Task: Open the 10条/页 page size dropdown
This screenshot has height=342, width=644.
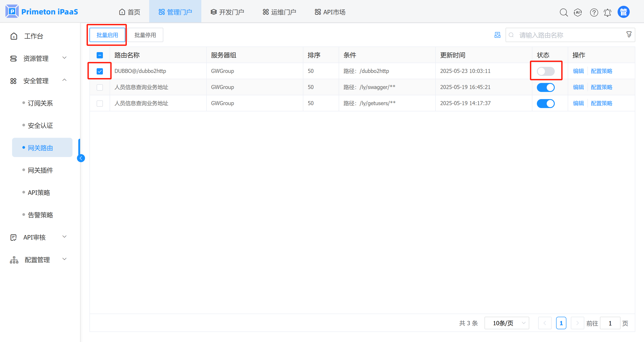Action: click(x=506, y=323)
